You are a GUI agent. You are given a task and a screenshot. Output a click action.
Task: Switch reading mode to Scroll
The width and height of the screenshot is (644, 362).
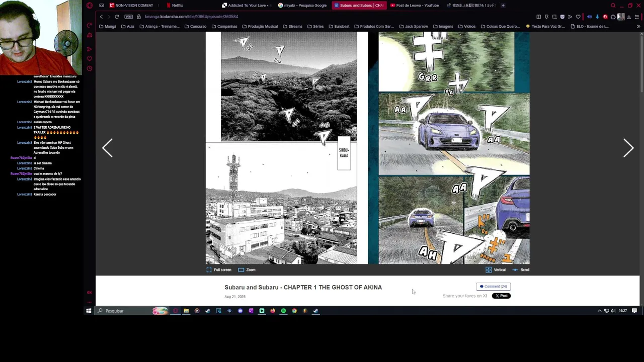(x=521, y=270)
